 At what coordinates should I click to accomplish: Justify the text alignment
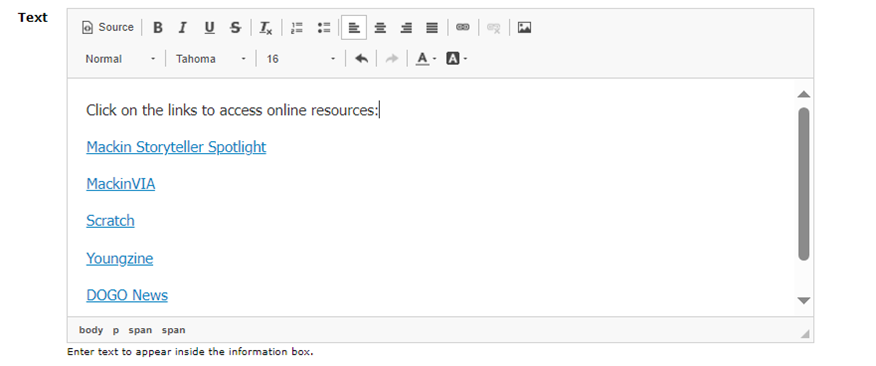[x=432, y=27]
